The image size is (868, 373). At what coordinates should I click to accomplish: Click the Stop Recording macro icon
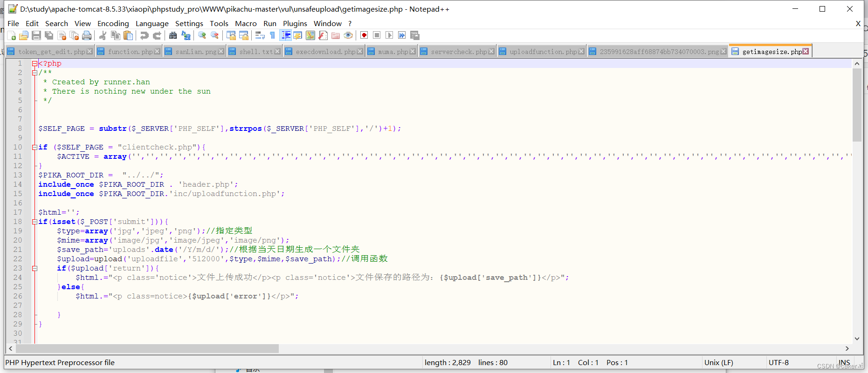click(377, 35)
